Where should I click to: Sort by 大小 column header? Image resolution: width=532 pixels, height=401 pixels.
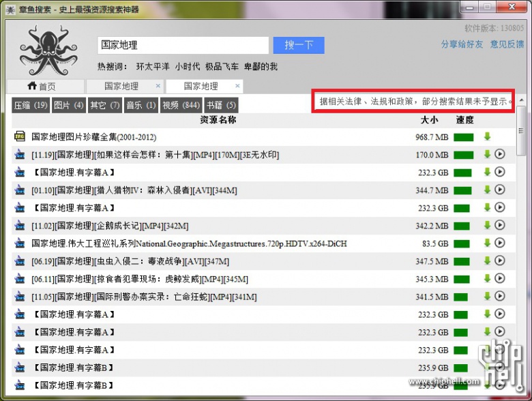(x=429, y=120)
